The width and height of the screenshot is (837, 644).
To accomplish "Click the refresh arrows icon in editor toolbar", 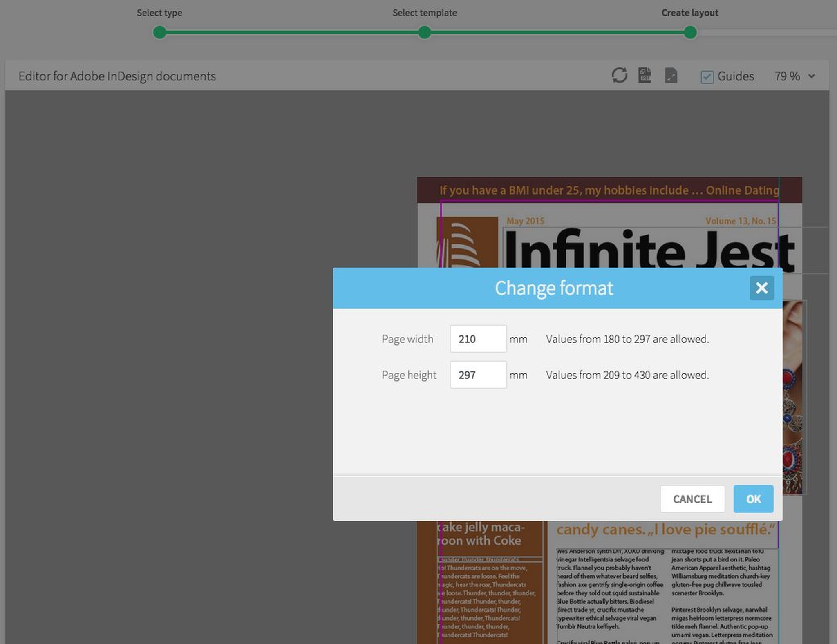I will click(x=619, y=76).
